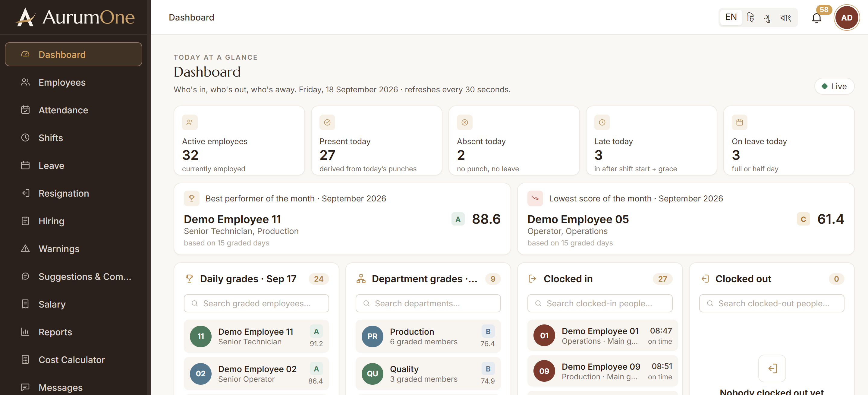Open Dashboard in the sidebar
The width and height of the screenshot is (868, 395).
(x=74, y=54)
